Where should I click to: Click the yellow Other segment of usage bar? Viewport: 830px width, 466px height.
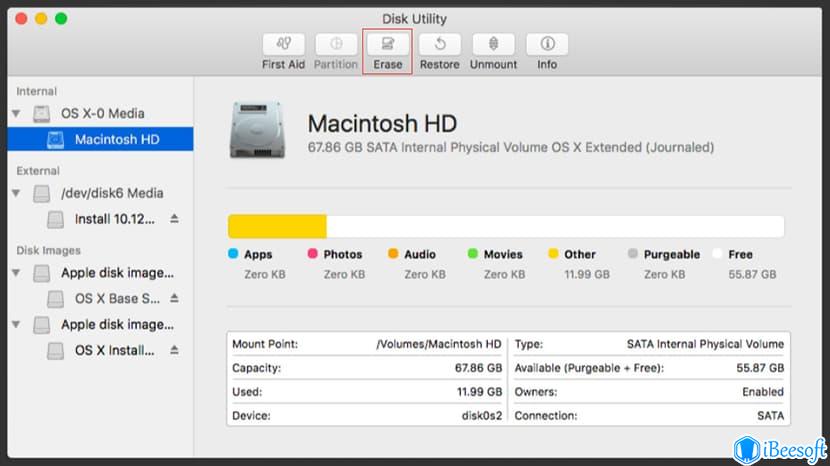[277, 227]
